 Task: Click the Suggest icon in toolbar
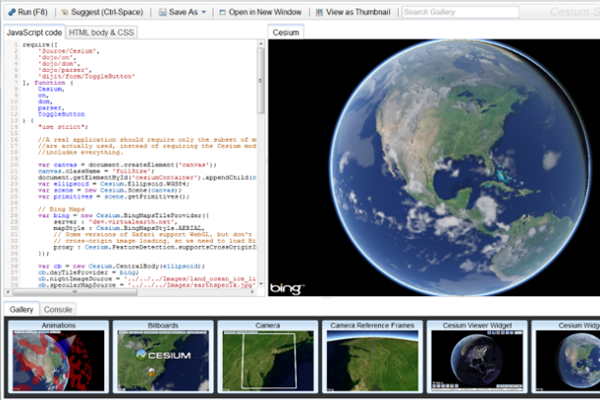[x=65, y=12]
